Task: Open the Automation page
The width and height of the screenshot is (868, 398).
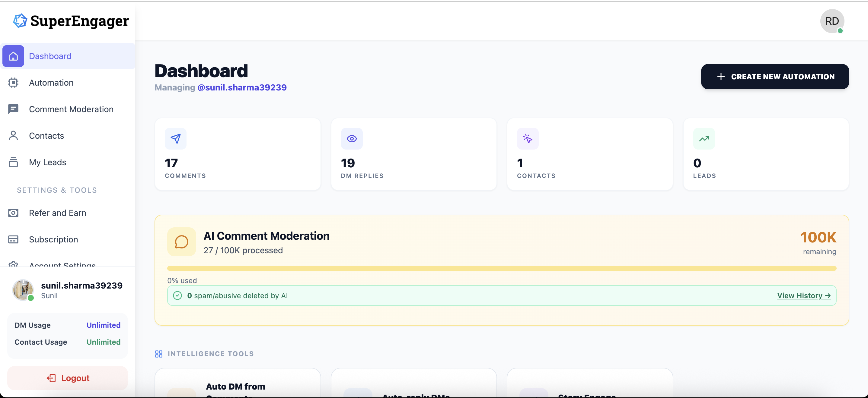Action: coord(68,83)
